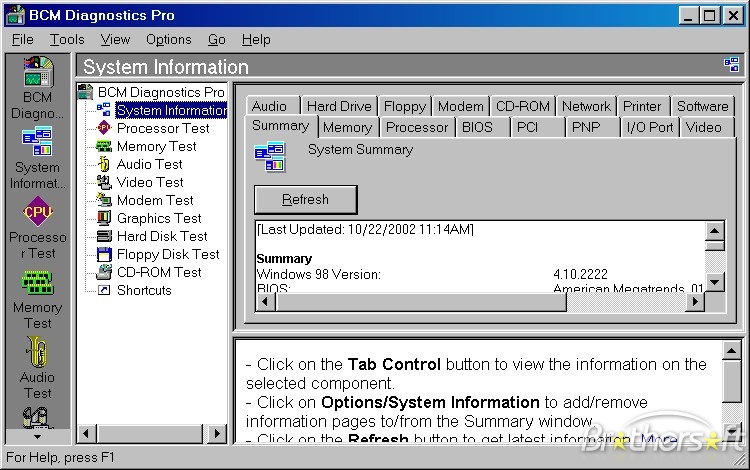
Task: Click the header network icon beside System Information title
Action: coord(731,65)
